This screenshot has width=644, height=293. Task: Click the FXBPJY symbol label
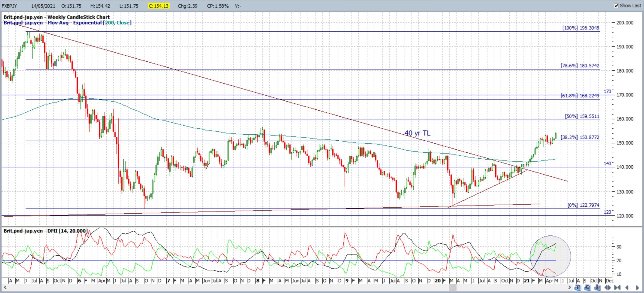point(9,6)
